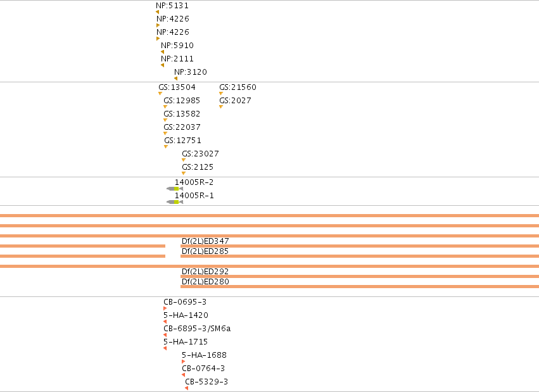539x392 pixels.
Task: Click the red triangle under 5-HA-1420
Action: point(165,322)
